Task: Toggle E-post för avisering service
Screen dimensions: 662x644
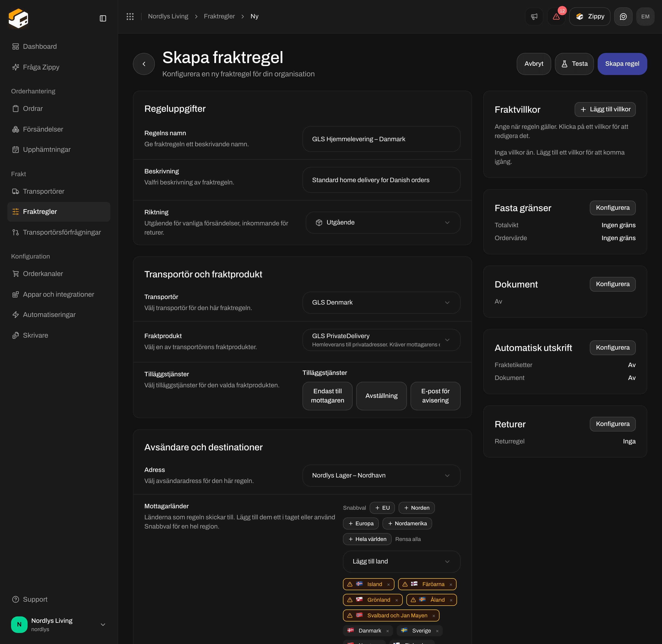Action: [436, 396]
